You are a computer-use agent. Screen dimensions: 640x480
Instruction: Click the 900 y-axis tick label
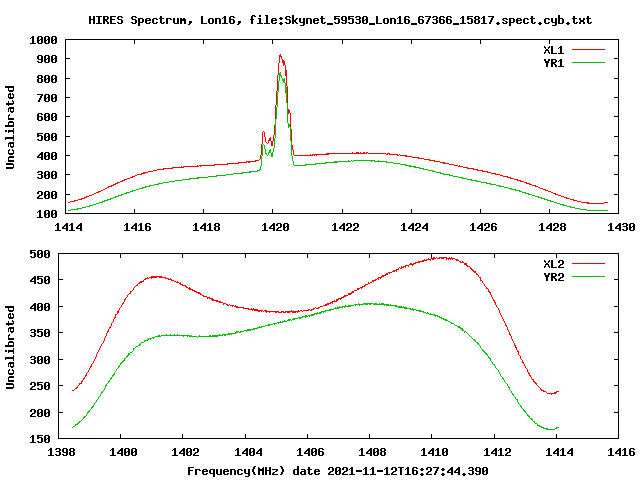click(x=47, y=59)
